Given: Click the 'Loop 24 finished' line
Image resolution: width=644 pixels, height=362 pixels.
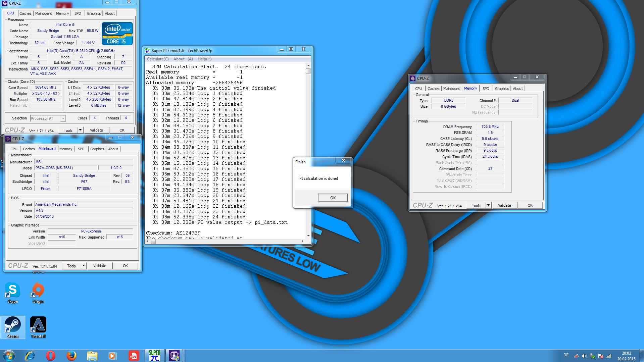Looking at the screenshot, I should click(x=199, y=217).
